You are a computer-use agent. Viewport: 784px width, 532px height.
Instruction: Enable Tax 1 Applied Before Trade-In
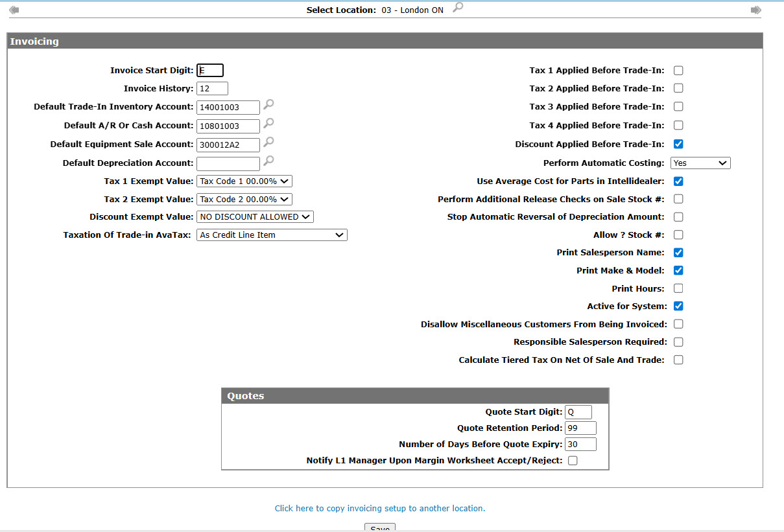(x=678, y=71)
